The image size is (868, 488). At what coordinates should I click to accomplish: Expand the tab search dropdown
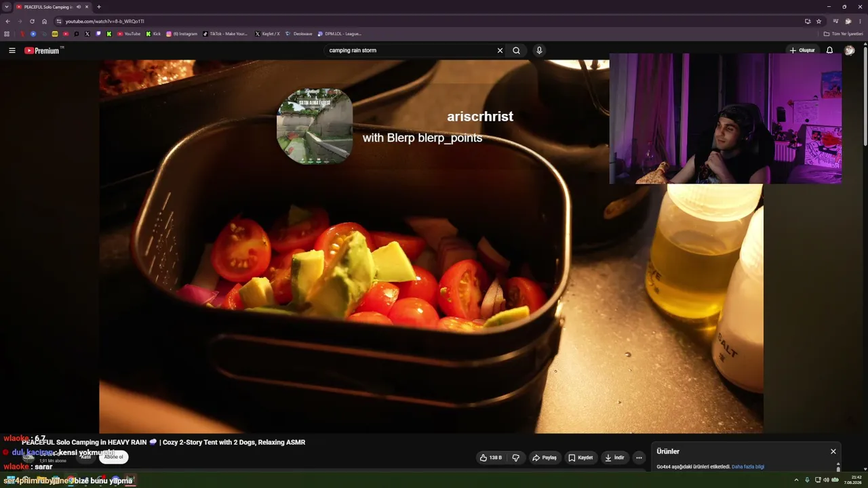[7, 7]
